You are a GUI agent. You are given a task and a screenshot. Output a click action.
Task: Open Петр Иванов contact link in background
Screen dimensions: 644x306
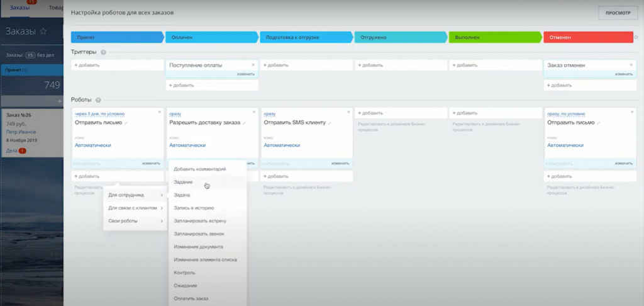click(x=21, y=132)
